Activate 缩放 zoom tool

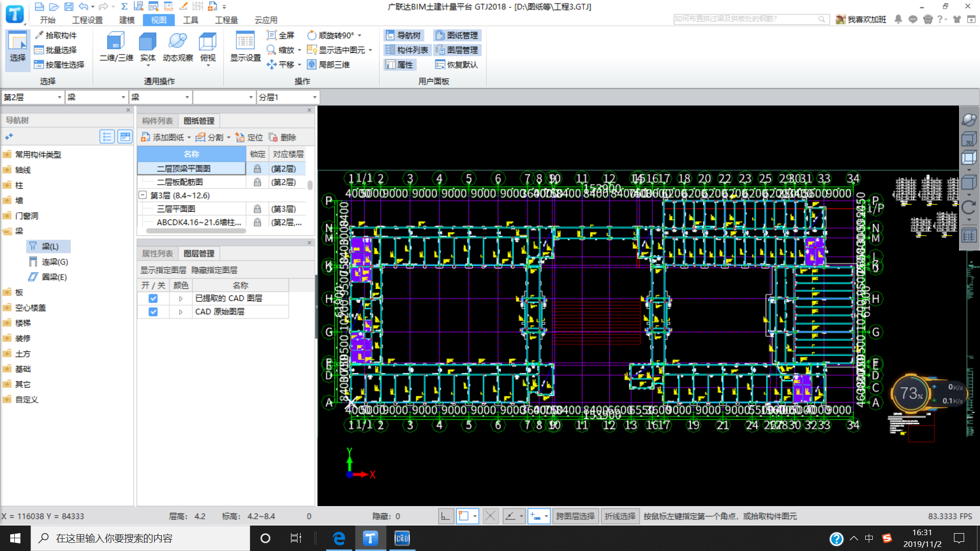281,50
